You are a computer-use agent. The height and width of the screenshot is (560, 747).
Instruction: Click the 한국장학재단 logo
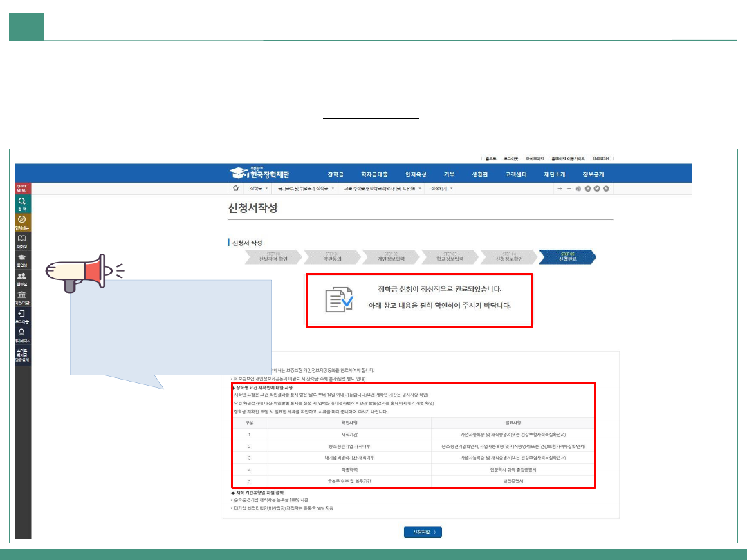[x=261, y=173]
